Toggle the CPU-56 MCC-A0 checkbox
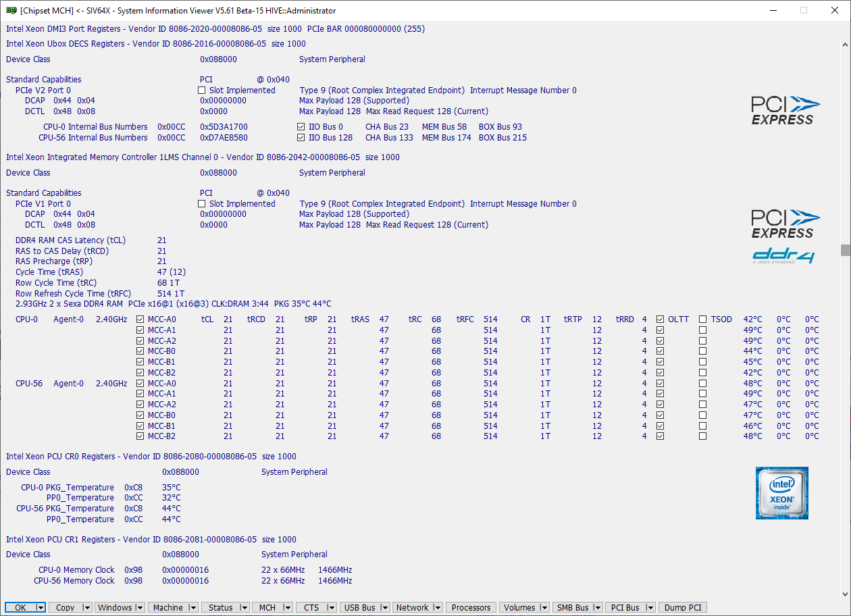 click(x=140, y=384)
